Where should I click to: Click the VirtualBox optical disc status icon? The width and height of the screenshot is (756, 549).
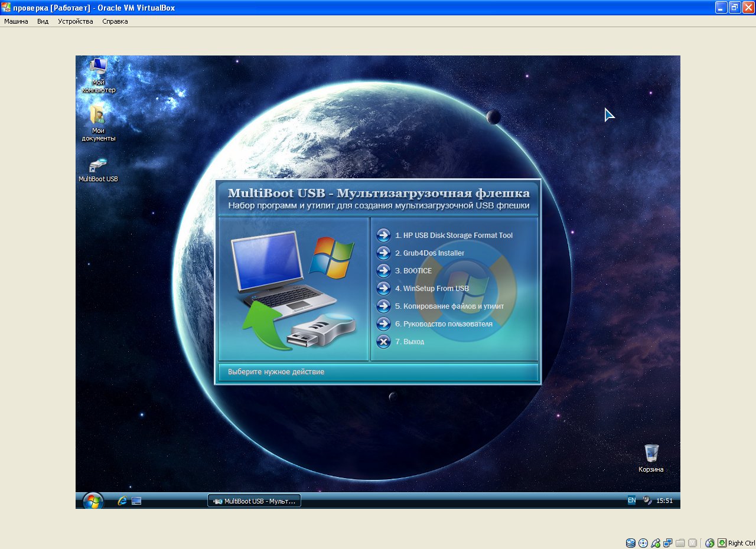point(643,543)
